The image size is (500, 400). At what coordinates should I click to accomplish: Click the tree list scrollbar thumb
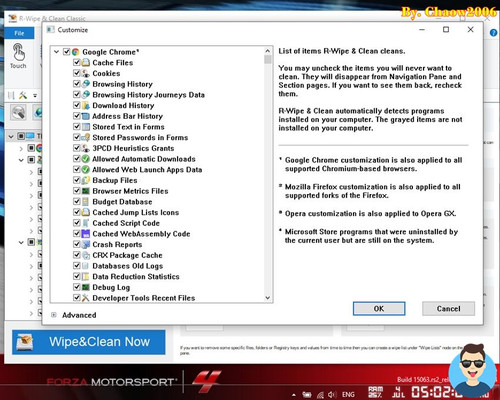point(268,59)
